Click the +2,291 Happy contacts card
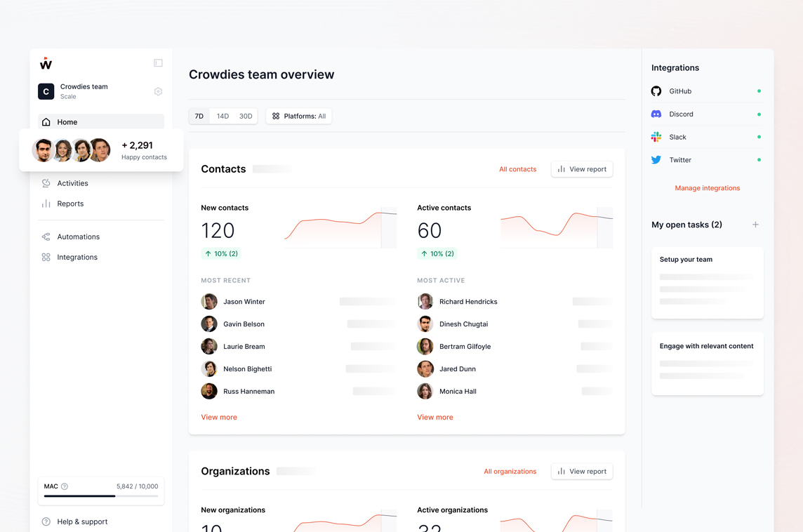803x532 pixels. coord(101,150)
